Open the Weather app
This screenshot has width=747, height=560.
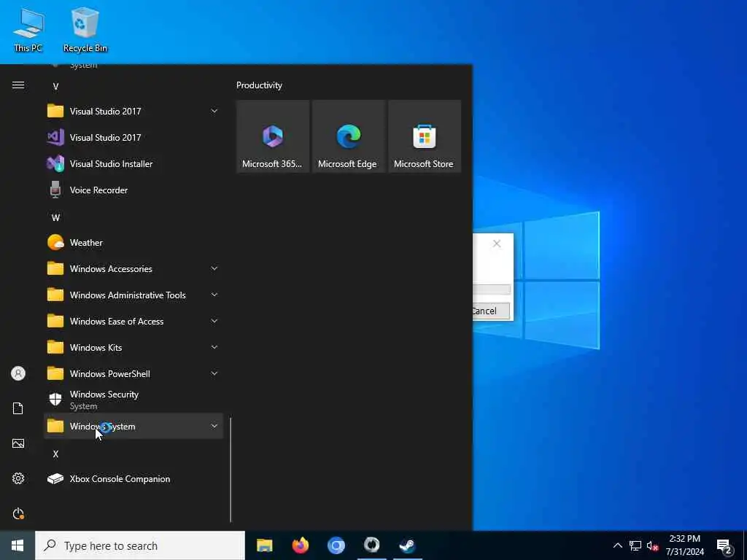[x=133, y=242]
